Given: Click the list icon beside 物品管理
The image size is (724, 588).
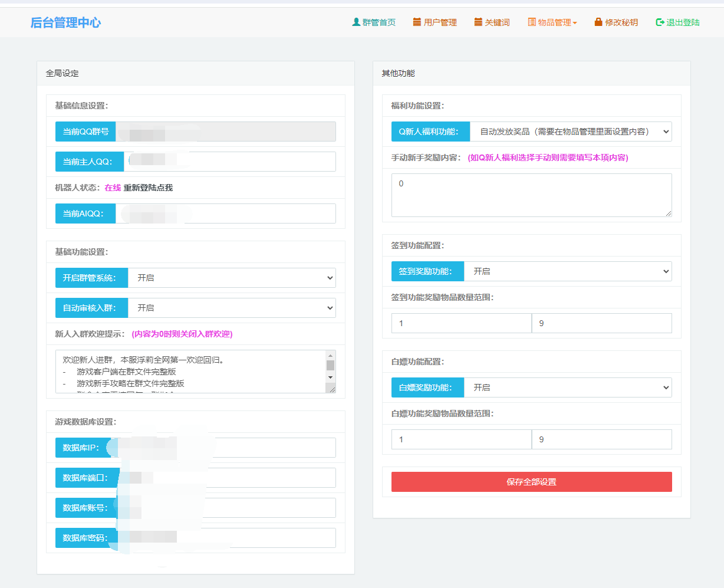Looking at the screenshot, I should pyautogui.click(x=532, y=22).
